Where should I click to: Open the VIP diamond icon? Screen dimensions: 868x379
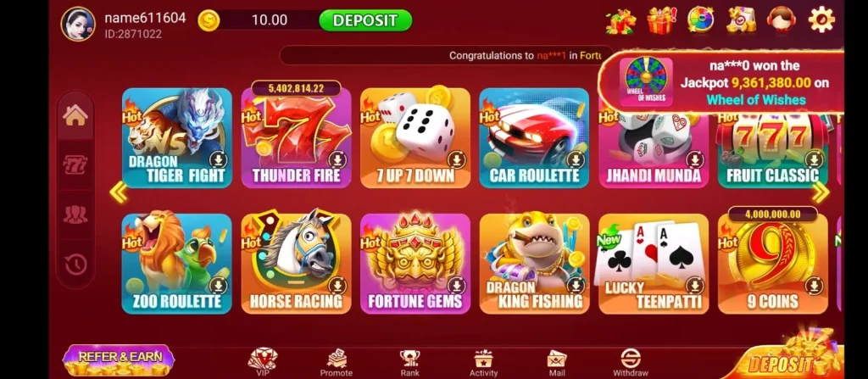tap(263, 362)
